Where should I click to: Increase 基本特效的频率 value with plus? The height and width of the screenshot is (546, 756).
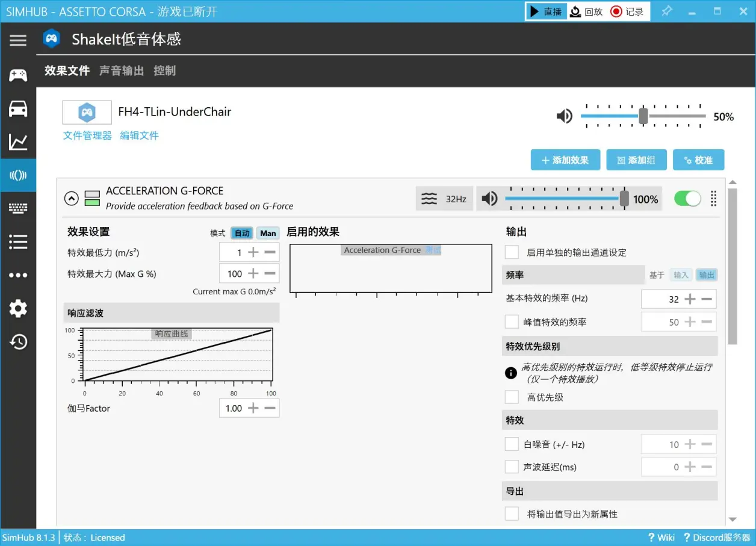click(690, 299)
